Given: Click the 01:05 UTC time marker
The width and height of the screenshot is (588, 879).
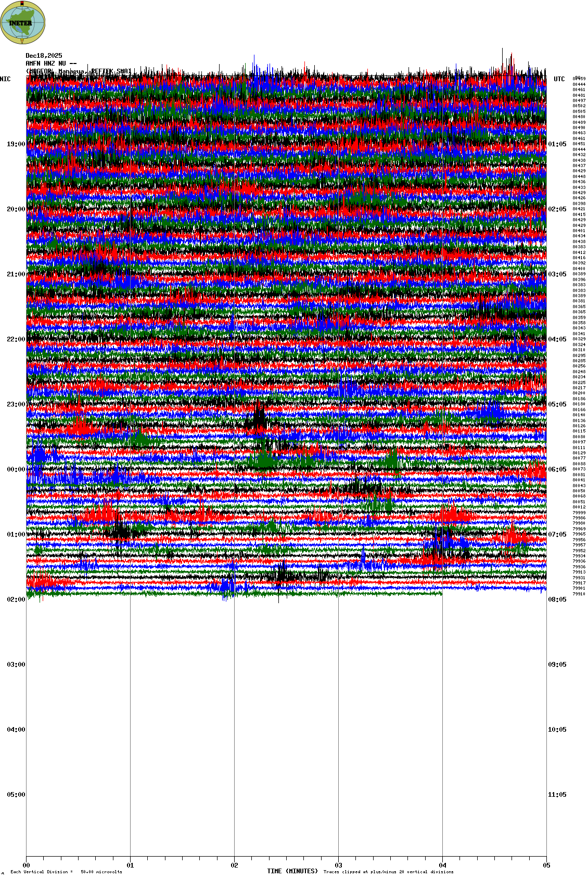Looking at the screenshot, I should click(557, 144).
